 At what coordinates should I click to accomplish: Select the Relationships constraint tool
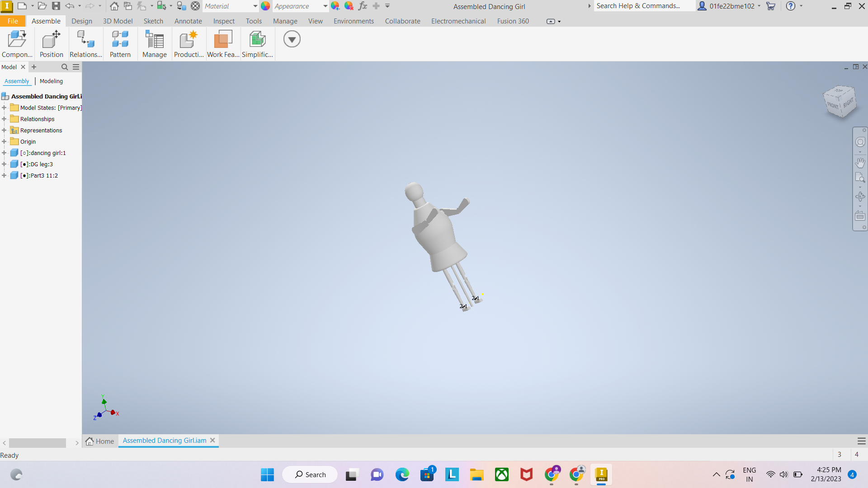coord(85,44)
